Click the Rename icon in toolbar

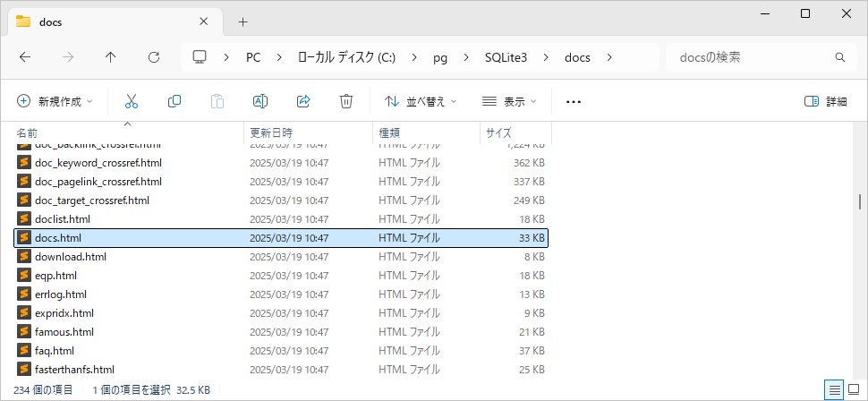(x=260, y=101)
